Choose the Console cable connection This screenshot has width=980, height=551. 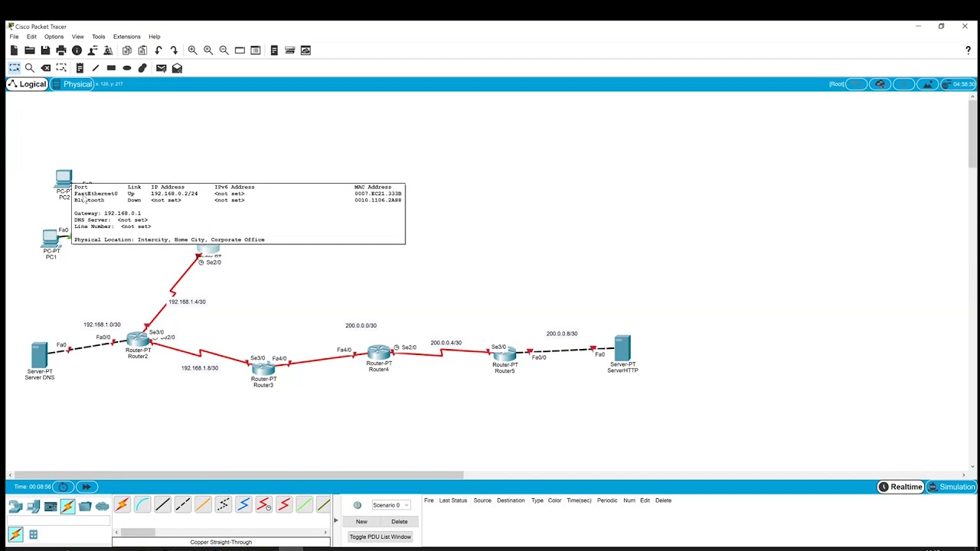point(142,504)
